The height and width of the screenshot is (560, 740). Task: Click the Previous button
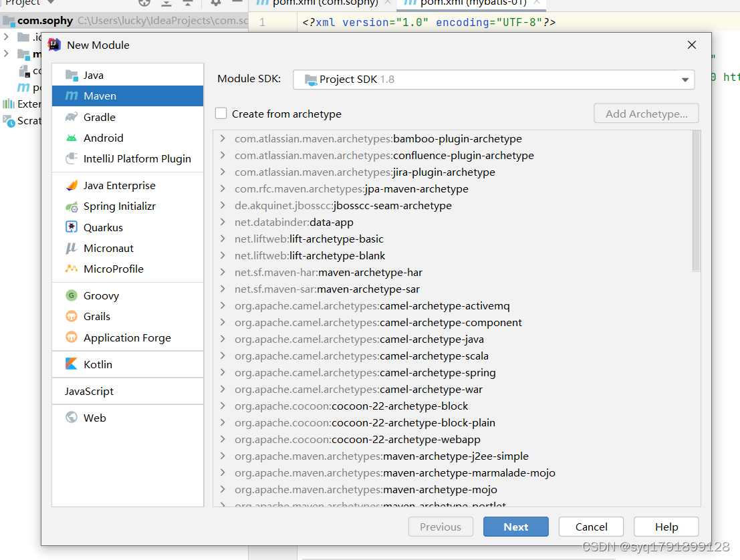(441, 527)
